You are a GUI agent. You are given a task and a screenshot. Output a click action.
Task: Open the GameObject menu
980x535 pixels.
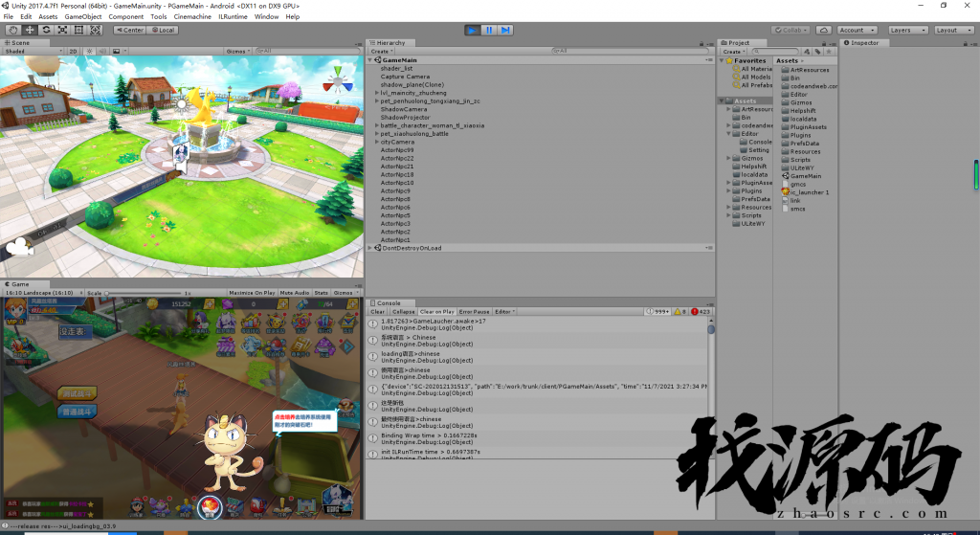pos(83,17)
